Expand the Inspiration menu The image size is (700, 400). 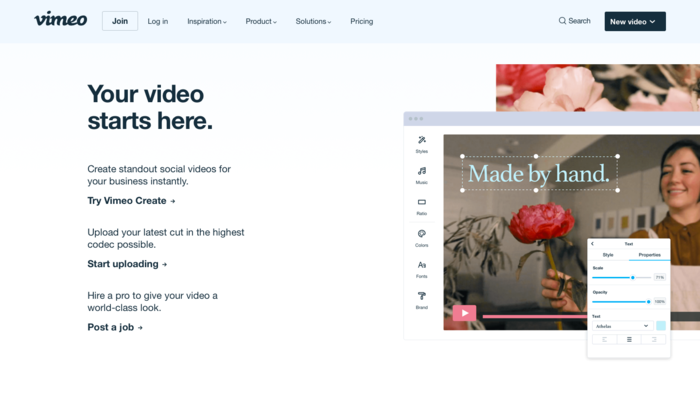coord(207,21)
